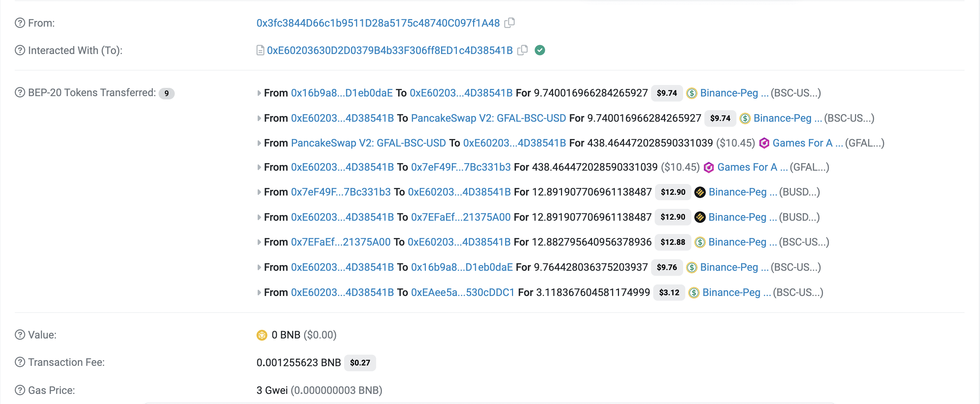The height and width of the screenshot is (404, 980).
Task: Copy the From address with the copy icon
Action: (x=509, y=23)
